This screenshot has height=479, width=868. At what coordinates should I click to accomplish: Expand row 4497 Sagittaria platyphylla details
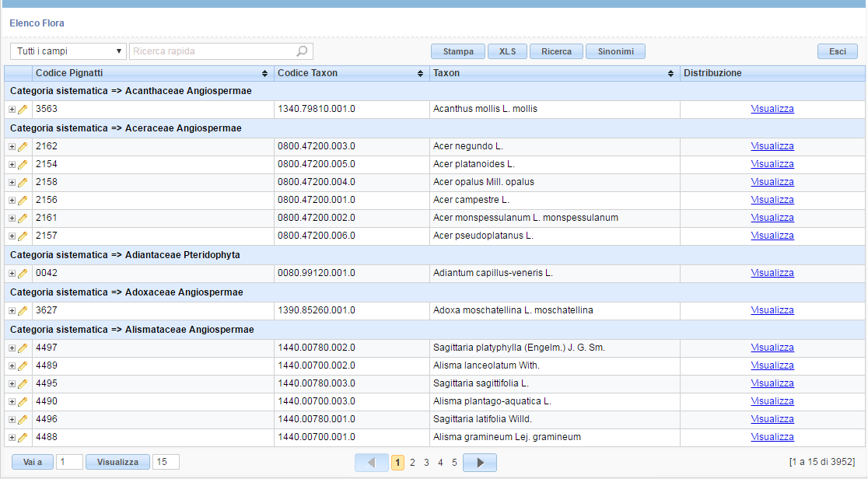12,348
